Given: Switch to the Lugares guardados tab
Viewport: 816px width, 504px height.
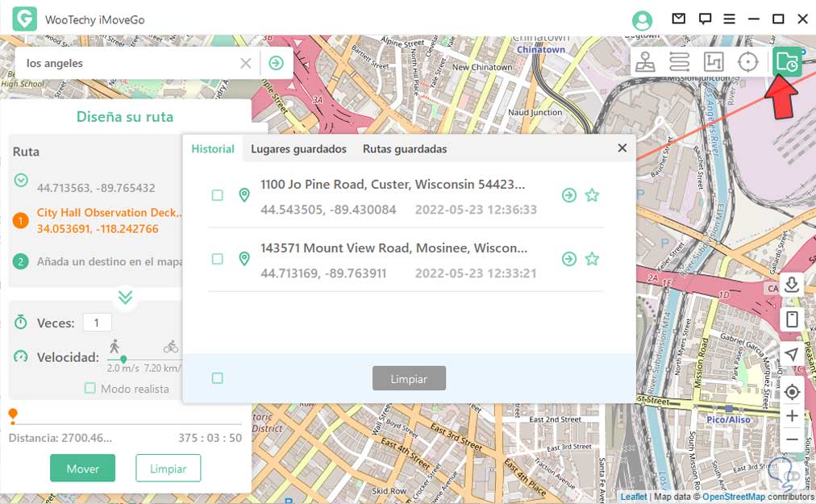Looking at the screenshot, I should click(x=298, y=149).
